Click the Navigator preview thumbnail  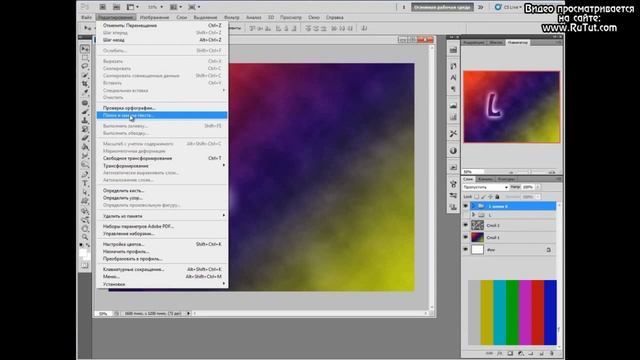point(512,107)
